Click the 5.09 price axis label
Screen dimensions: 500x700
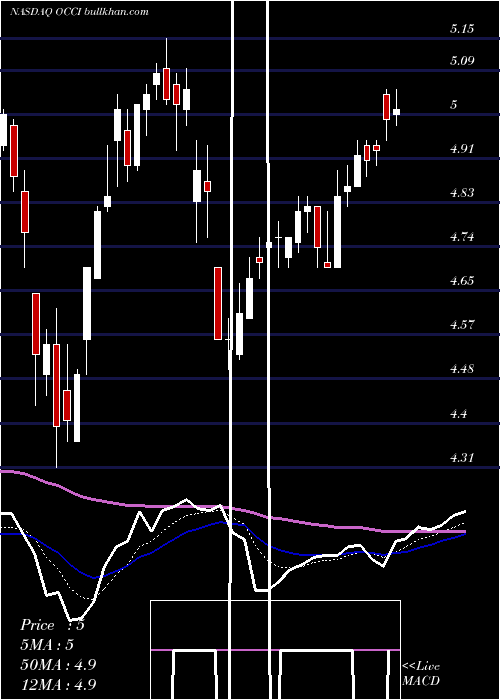[462, 60]
